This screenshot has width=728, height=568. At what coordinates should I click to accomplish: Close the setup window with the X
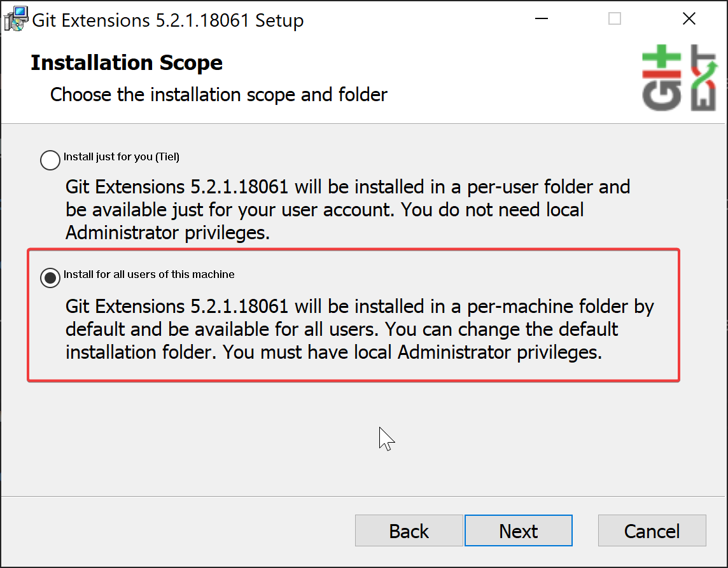(689, 19)
